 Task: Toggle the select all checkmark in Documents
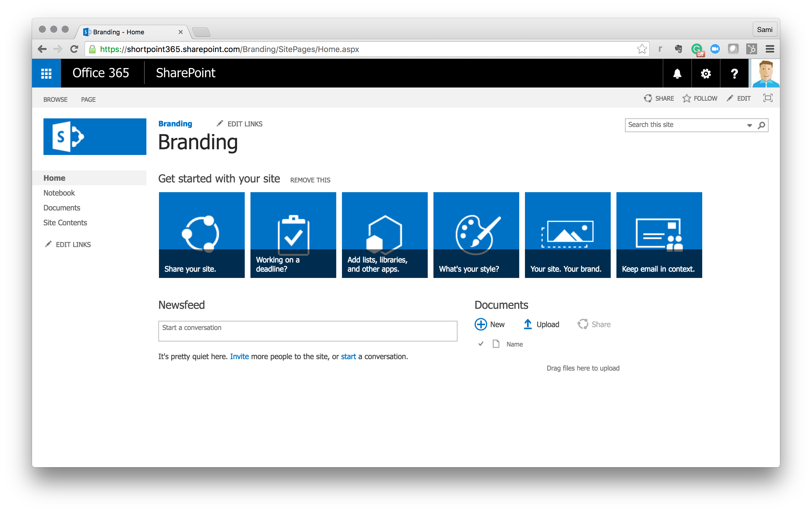481,344
